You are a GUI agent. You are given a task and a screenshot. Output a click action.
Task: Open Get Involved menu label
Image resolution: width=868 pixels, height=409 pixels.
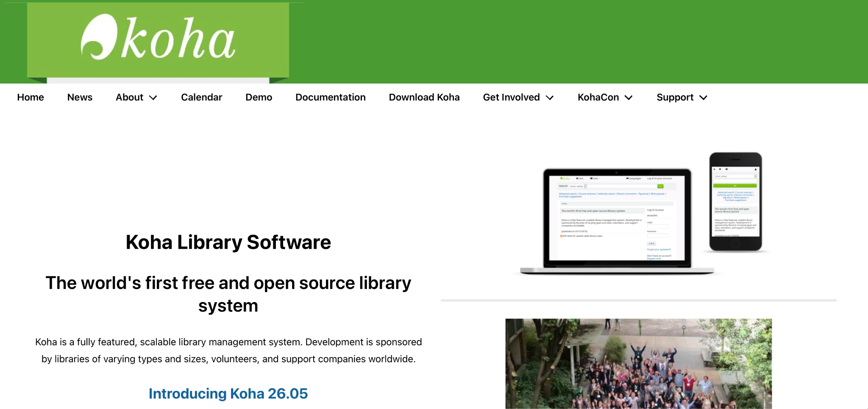pyautogui.click(x=511, y=97)
